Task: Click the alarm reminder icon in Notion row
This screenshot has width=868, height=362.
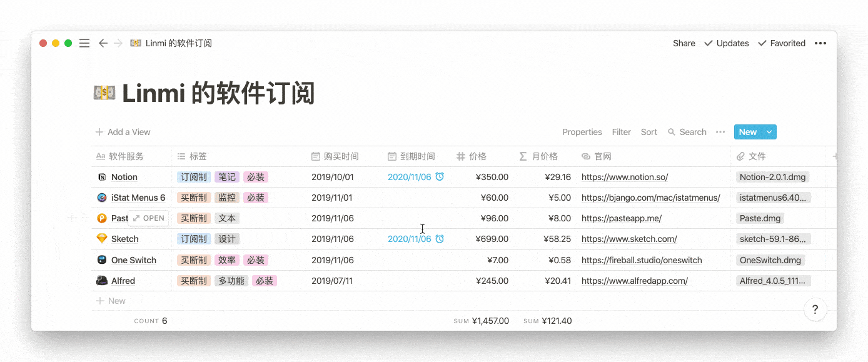Action: [x=440, y=177]
